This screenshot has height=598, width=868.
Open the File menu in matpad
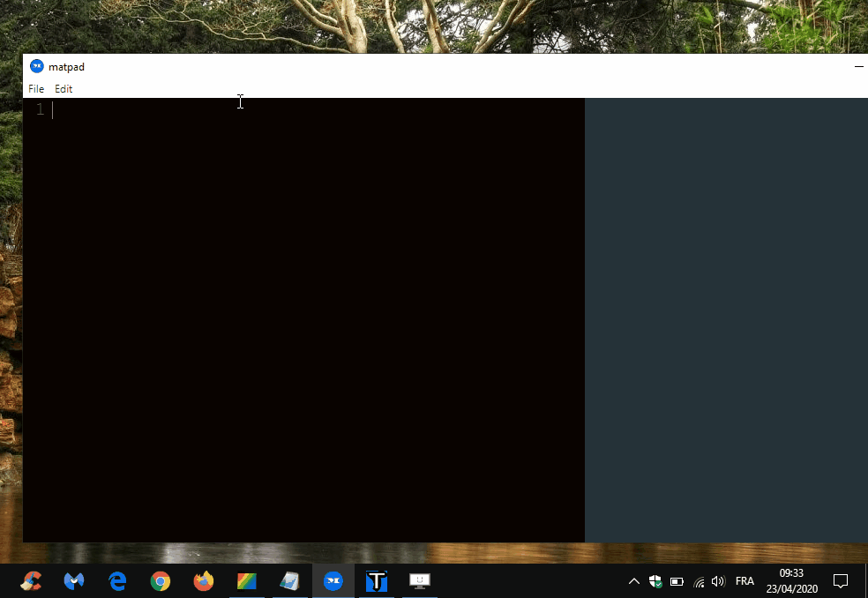point(36,88)
